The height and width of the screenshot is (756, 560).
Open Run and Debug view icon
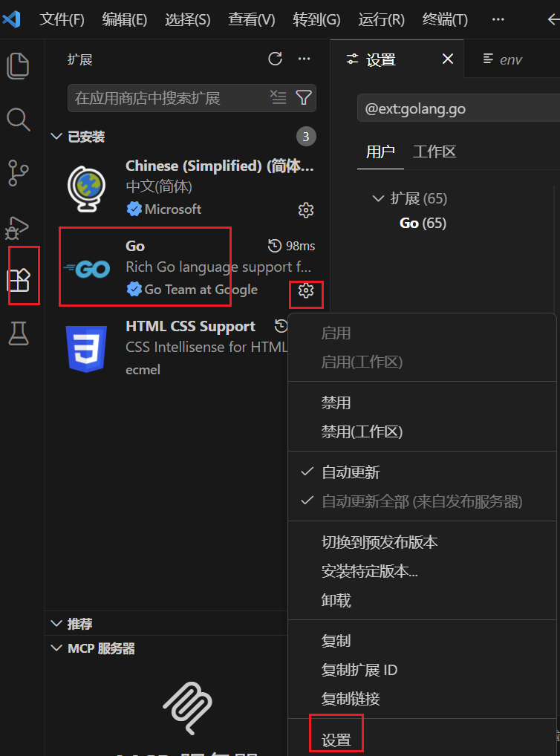(17, 227)
